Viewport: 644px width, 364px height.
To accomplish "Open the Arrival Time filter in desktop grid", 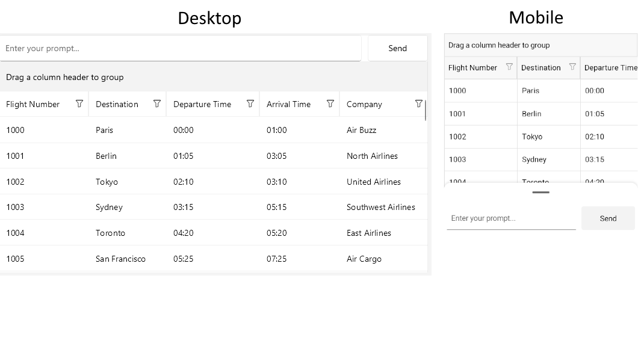I will [331, 103].
